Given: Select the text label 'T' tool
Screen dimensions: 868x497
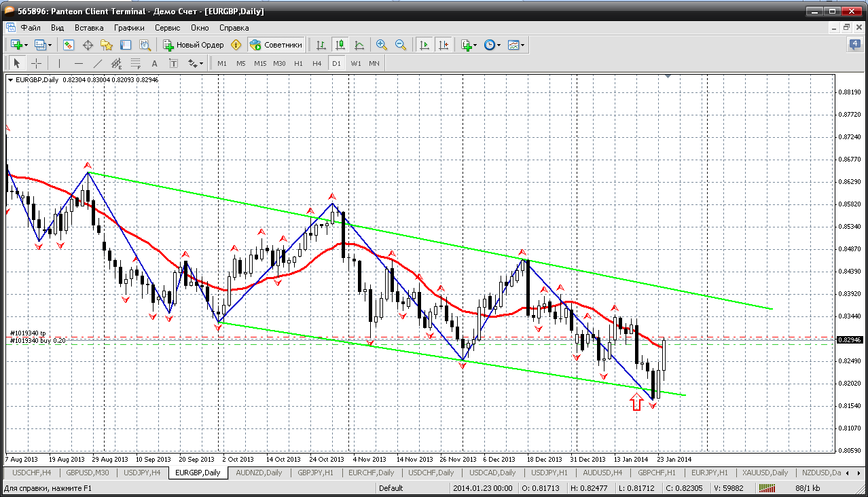Looking at the screenshot, I should click(x=173, y=63).
